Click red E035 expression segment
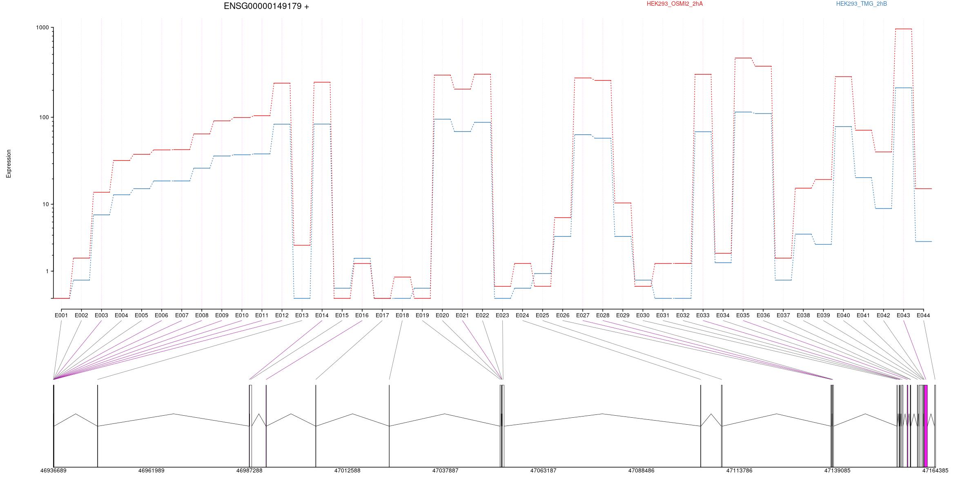The image size is (980, 490). 743,58
